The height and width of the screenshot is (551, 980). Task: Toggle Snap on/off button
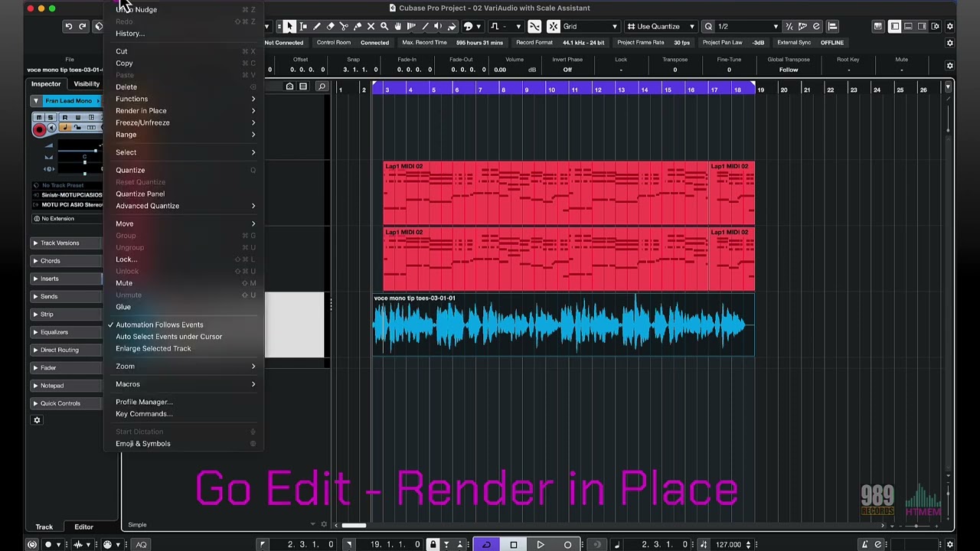(553, 26)
